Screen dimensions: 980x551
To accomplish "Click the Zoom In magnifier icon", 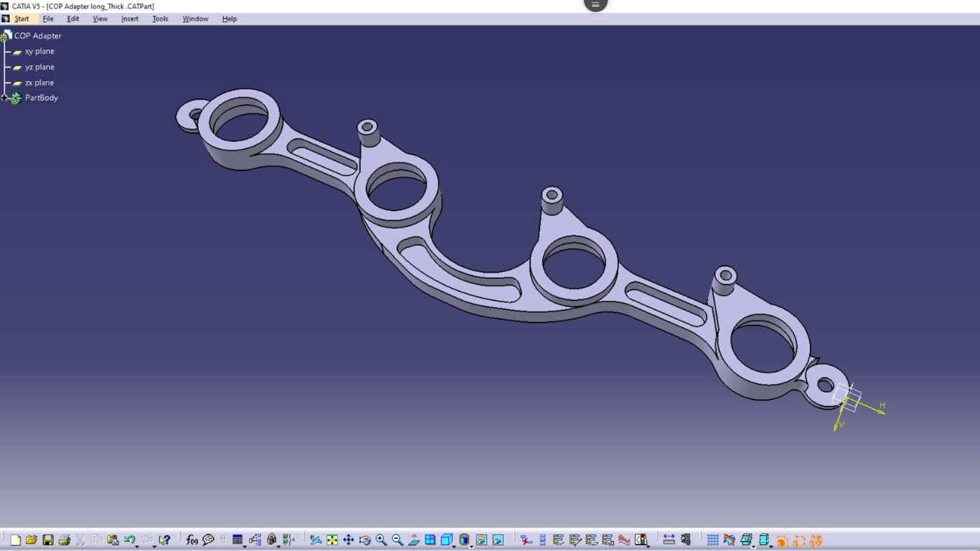I will tap(382, 540).
